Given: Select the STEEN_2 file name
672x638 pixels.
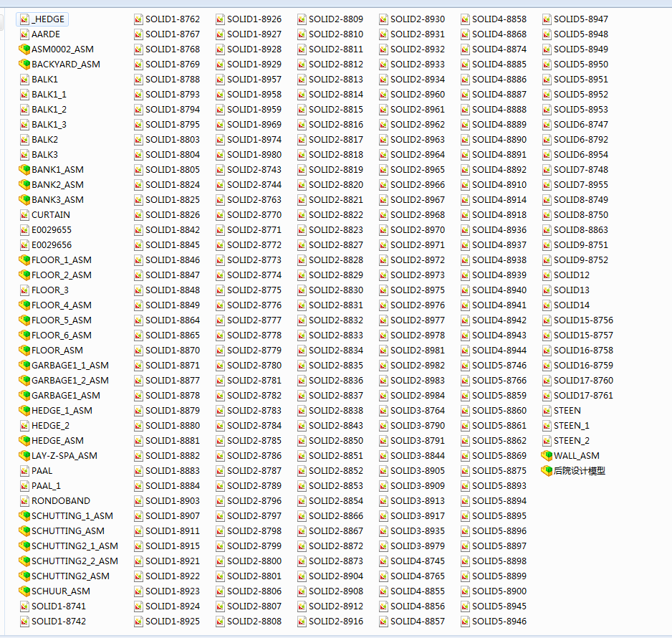Looking at the screenshot, I should [572, 441].
